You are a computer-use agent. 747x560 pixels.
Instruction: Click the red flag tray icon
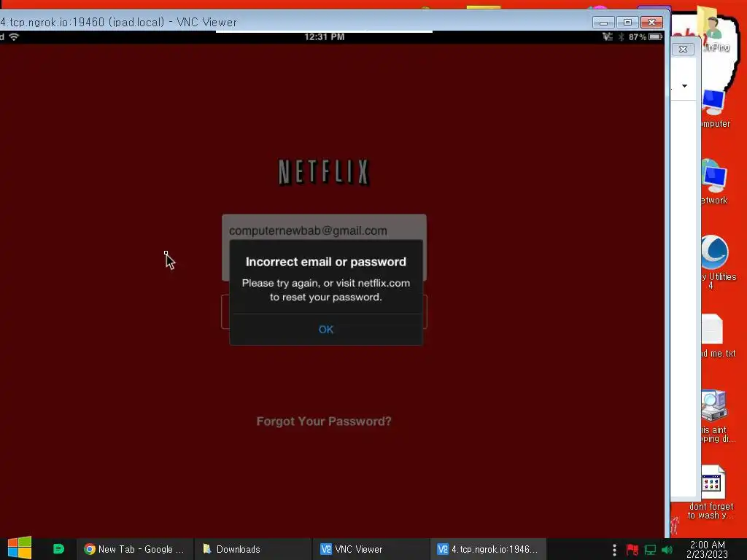pyautogui.click(x=632, y=550)
